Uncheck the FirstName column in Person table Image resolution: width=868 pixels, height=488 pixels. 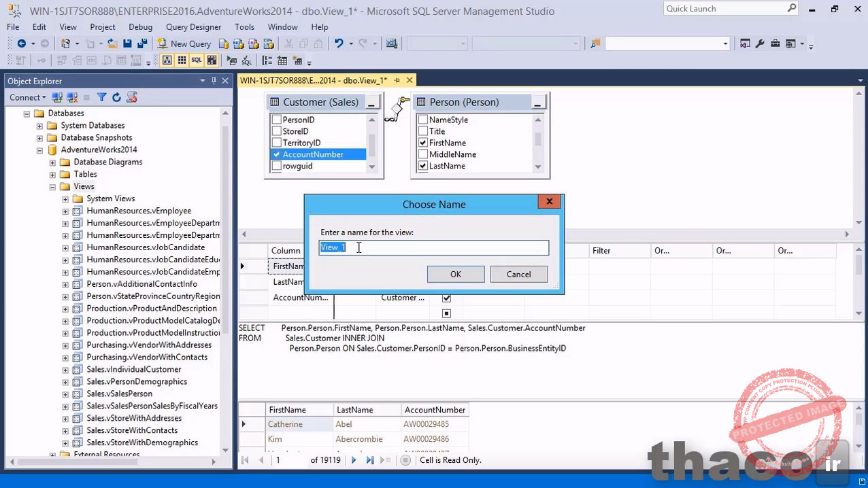coord(423,143)
